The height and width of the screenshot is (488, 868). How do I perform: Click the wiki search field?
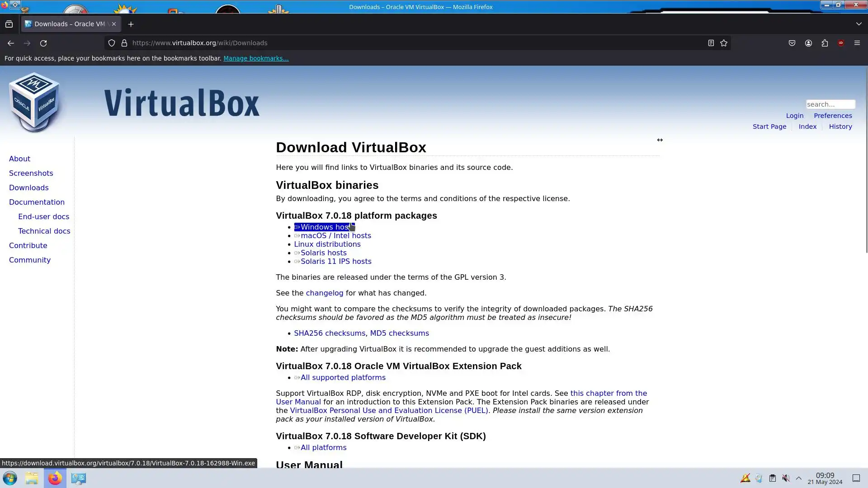tap(830, 104)
